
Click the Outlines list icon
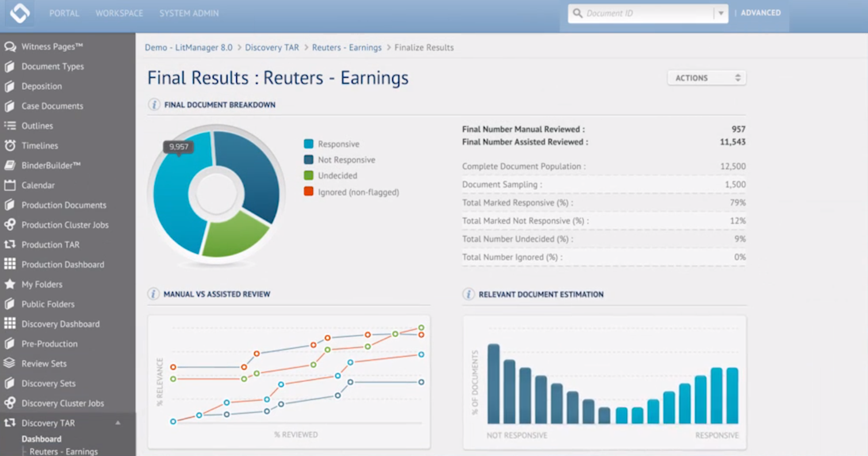point(10,126)
